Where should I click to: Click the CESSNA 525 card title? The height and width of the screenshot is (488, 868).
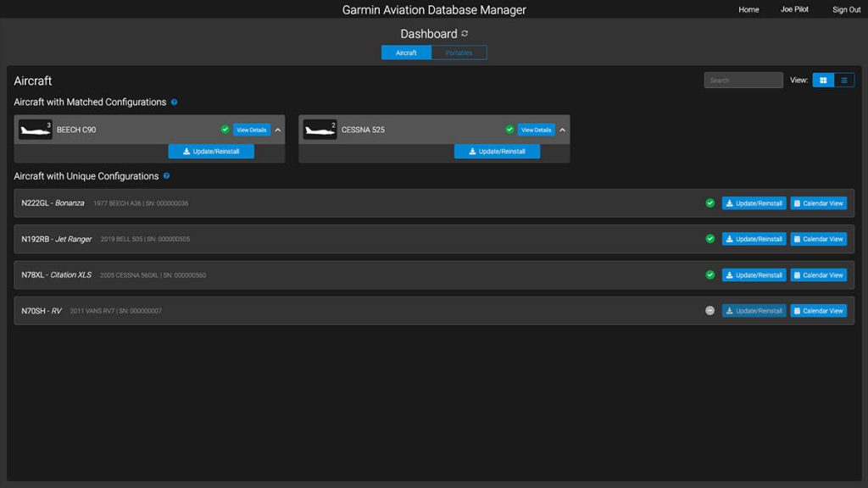363,130
